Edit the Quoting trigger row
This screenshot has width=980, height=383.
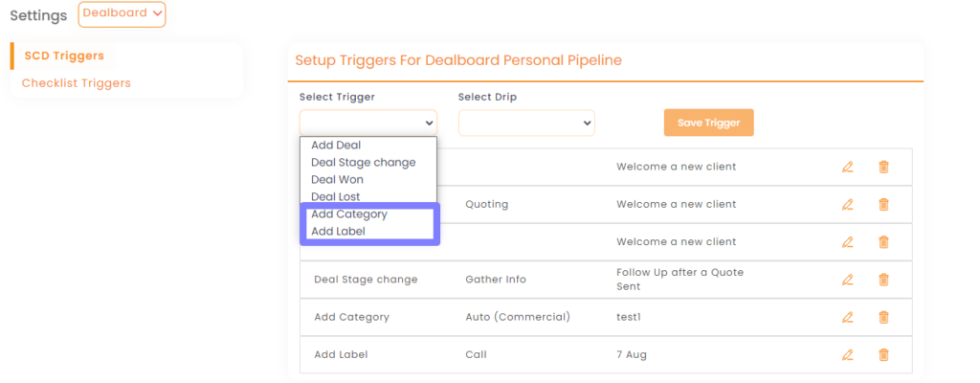coord(847,204)
